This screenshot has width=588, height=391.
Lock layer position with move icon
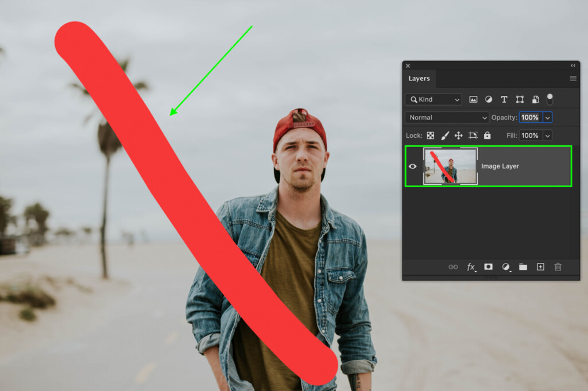coord(459,136)
